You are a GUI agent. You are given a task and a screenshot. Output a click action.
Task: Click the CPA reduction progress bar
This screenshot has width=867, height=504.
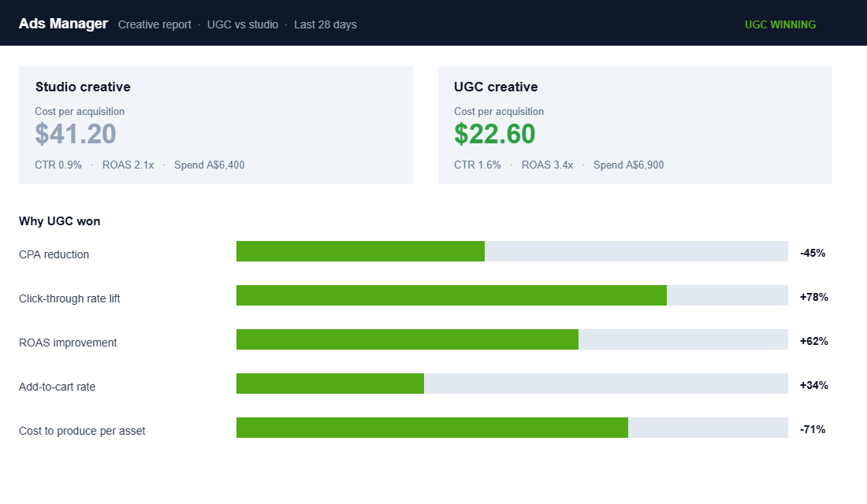512,251
